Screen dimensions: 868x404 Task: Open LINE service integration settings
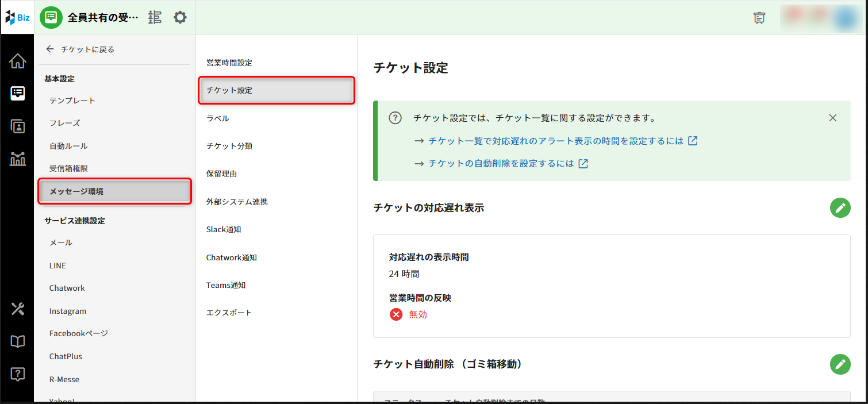click(x=57, y=266)
